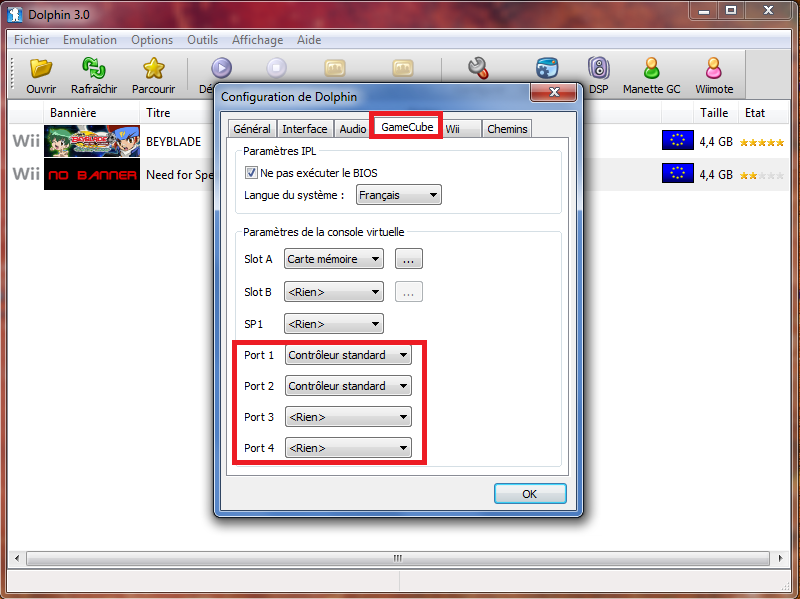This screenshot has height=599, width=800.
Task: Open the Aide menu
Action: pyautogui.click(x=309, y=40)
